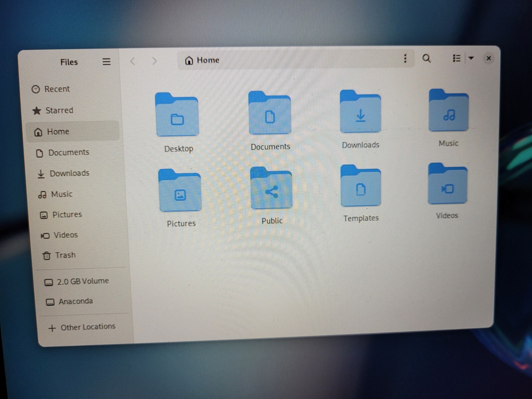
Task: Select Starred in the sidebar
Action: pyautogui.click(x=72, y=110)
